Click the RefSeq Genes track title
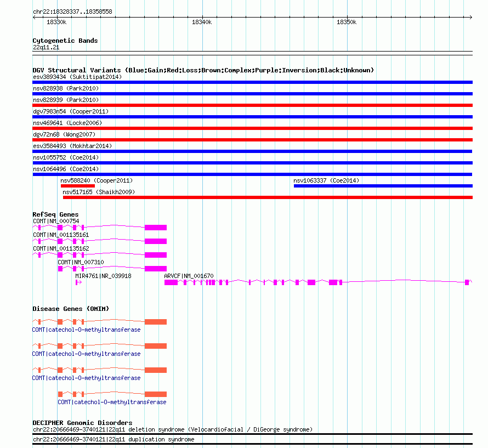The width and height of the screenshot is (488, 448). click(x=55, y=214)
